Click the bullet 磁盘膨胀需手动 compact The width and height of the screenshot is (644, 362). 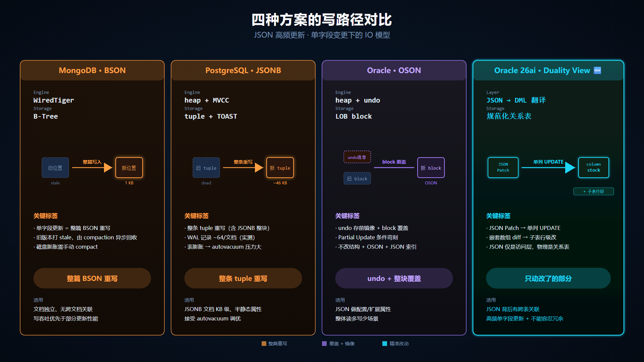(x=65, y=247)
